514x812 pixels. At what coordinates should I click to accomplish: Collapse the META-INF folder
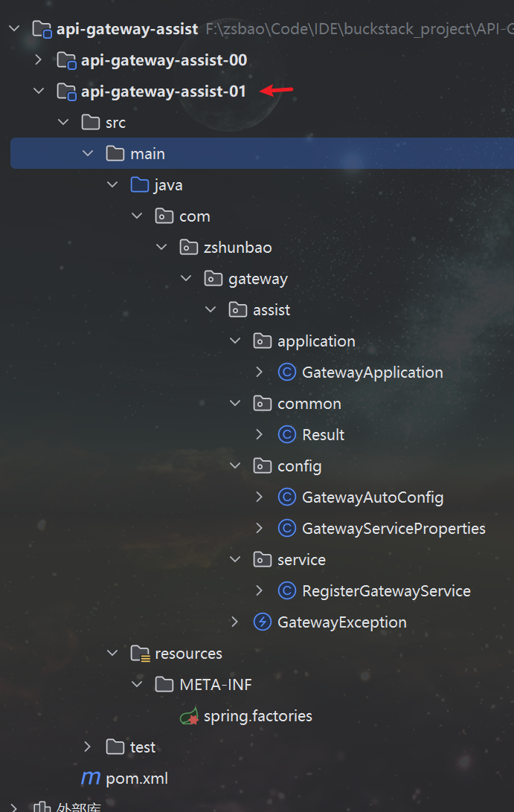coord(137,685)
